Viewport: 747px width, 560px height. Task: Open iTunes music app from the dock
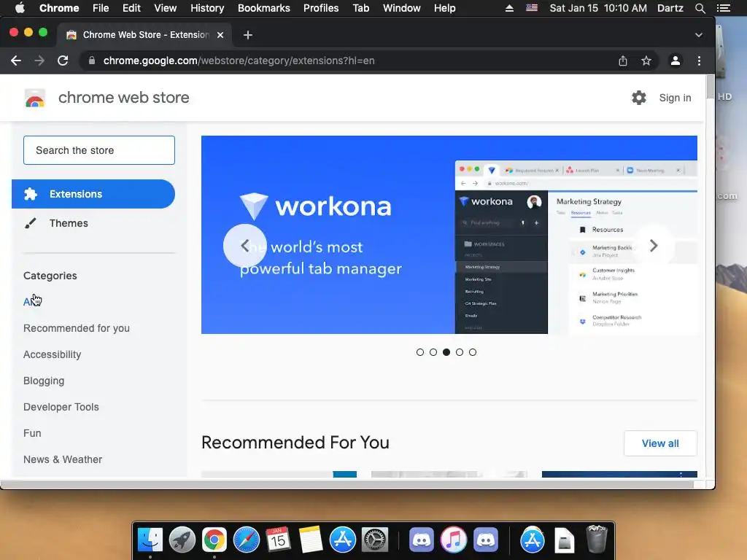point(453,540)
